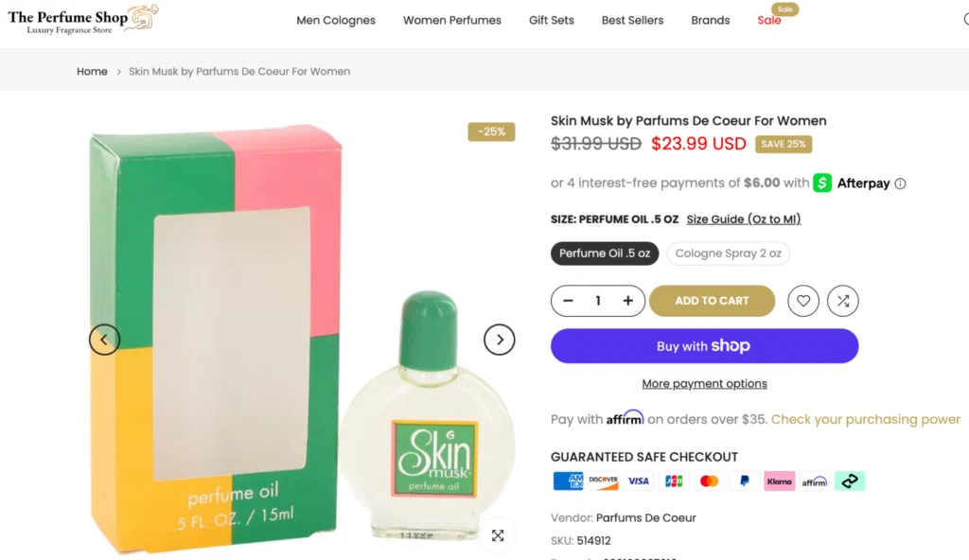Click the Add to Cart button
The width and height of the screenshot is (969, 560).
click(x=712, y=301)
